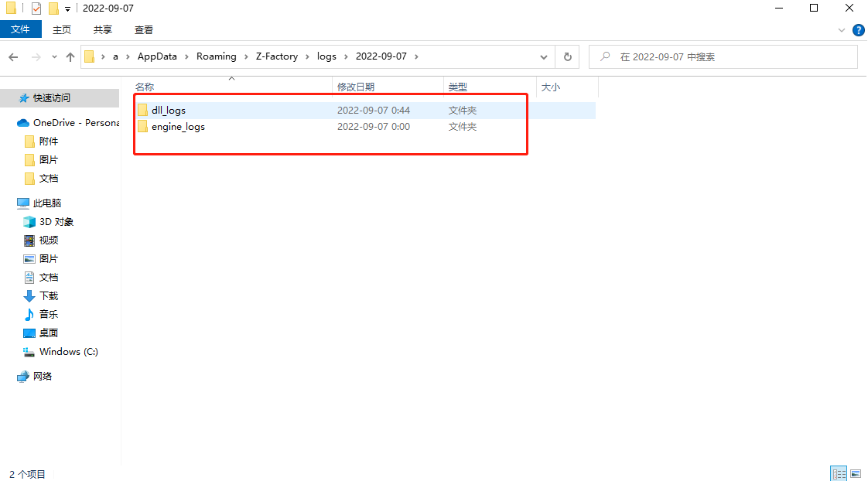This screenshot has height=481, width=868.
Task: Open the 文件 menu
Action: tap(20, 29)
